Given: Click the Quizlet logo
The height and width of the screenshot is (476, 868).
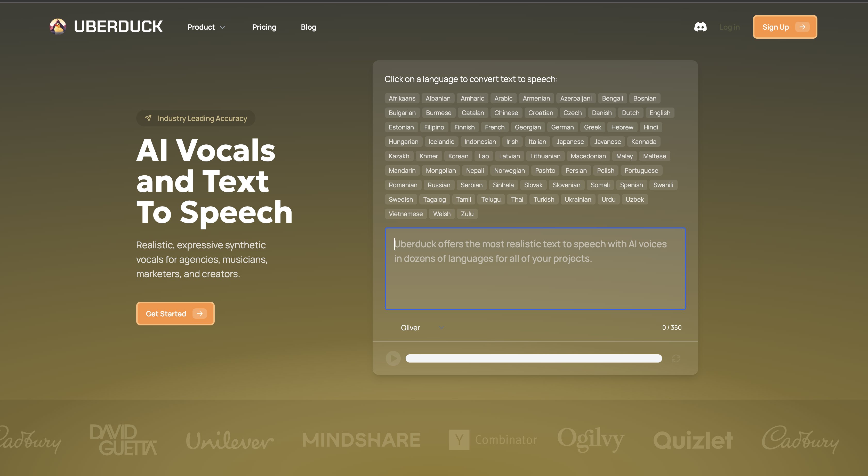Looking at the screenshot, I should point(693,440).
